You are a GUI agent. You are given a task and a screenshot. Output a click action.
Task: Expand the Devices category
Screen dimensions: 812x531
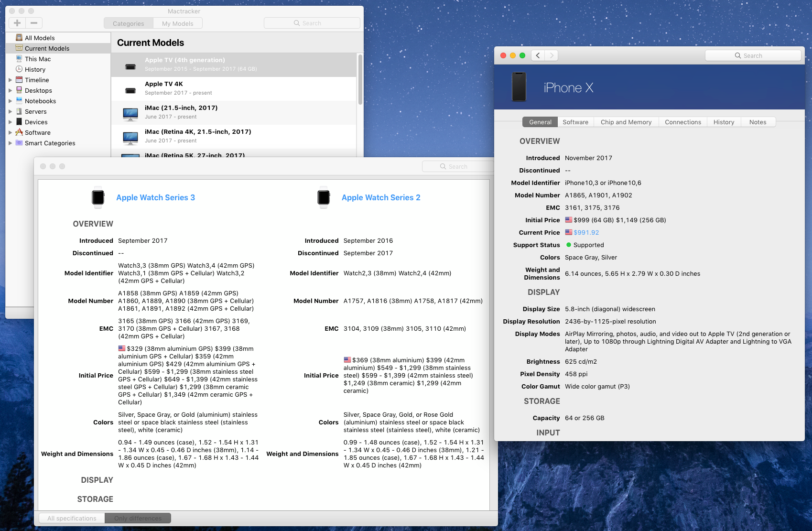tap(11, 122)
